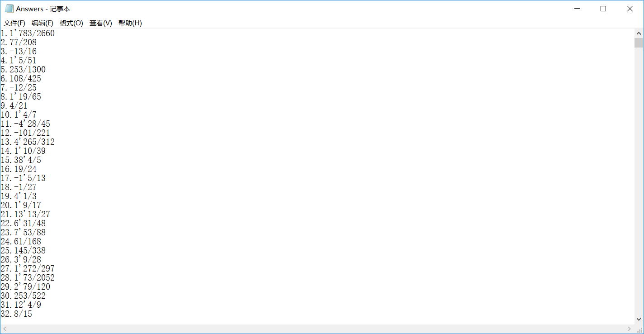This screenshot has width=644, height=334.
Task: Place cursor at end of line 32.8/15
Action: point(33,314)
